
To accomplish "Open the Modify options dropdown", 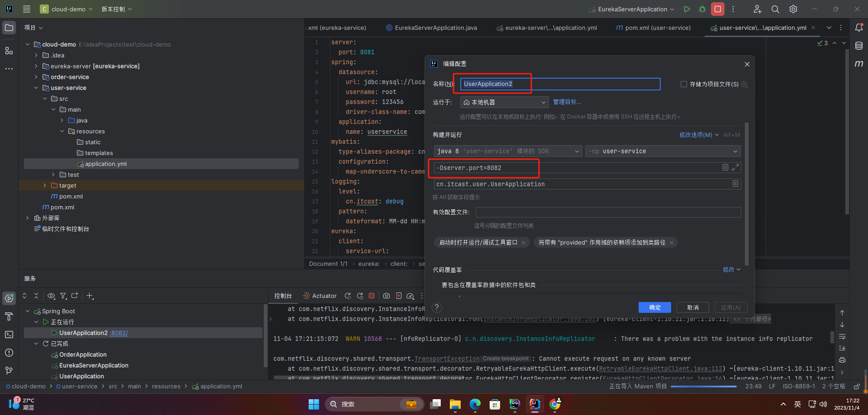I will point(699,135).
